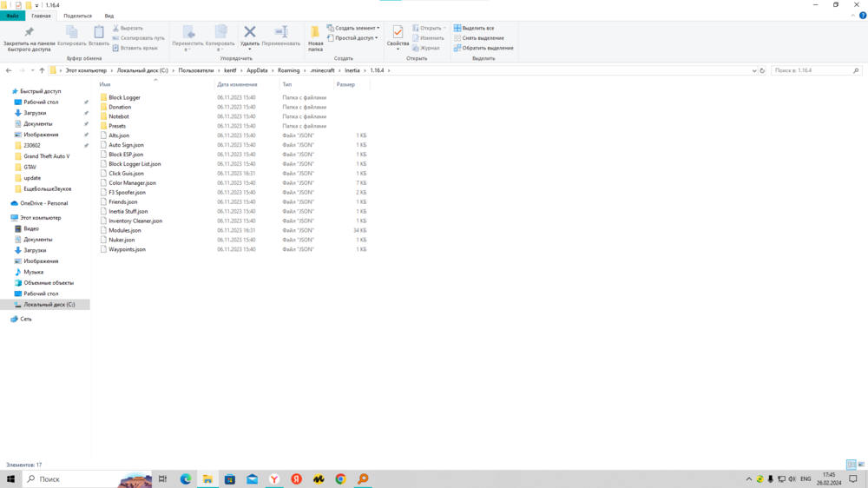Collapse the ribbon with chevron
The height and width of the screenshot is (488, 868).
(x=853, y=16)
